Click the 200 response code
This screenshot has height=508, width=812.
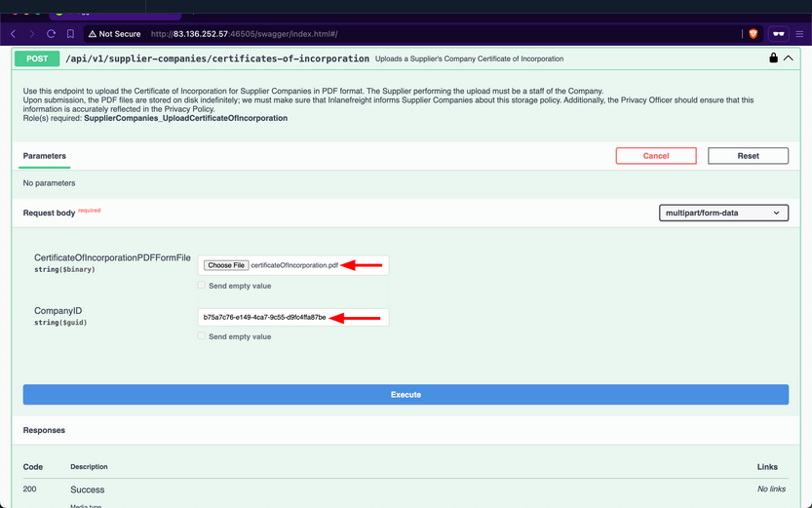[29, 488]
